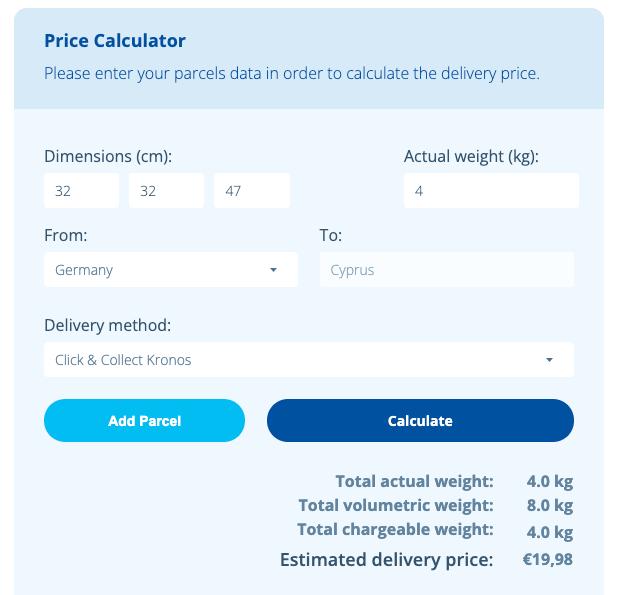
Task: Click the From label
Action: point(66,236)
